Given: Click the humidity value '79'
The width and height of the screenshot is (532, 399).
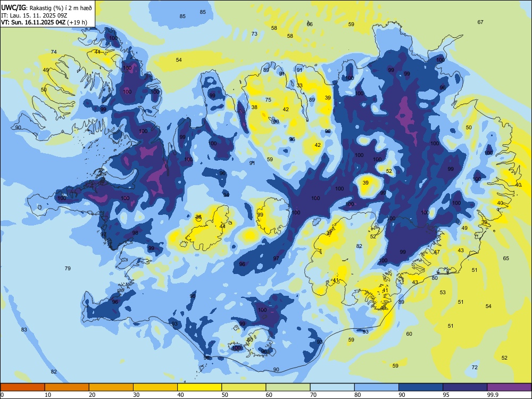Looking at the screenshot, I should tap(68, 268).
